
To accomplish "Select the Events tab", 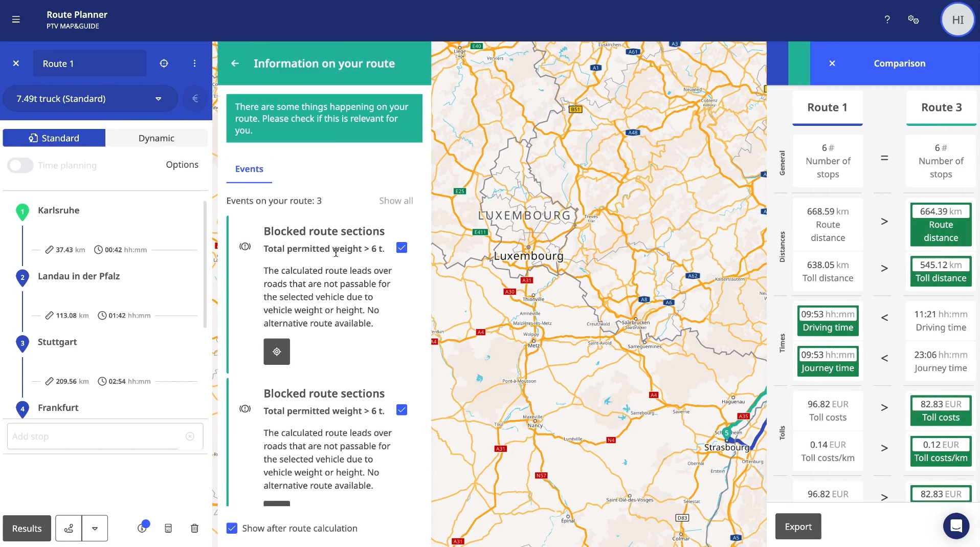I will tap(249, 169).
